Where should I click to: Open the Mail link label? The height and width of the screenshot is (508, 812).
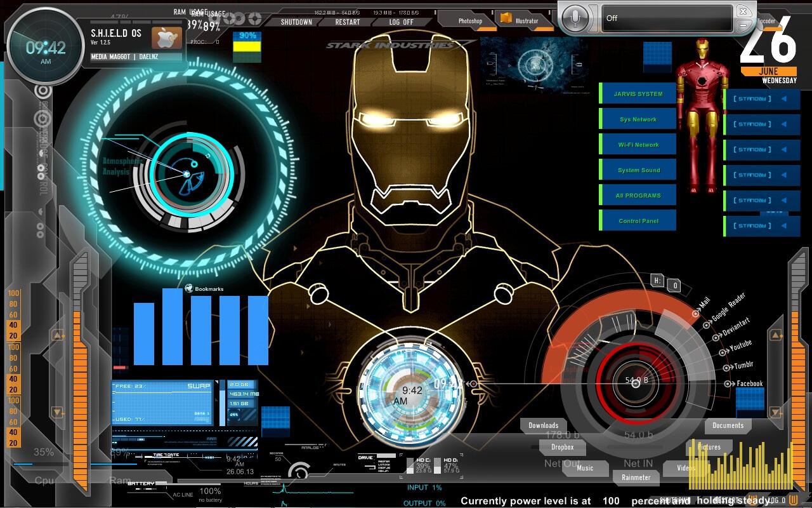[x=705, y=304]
